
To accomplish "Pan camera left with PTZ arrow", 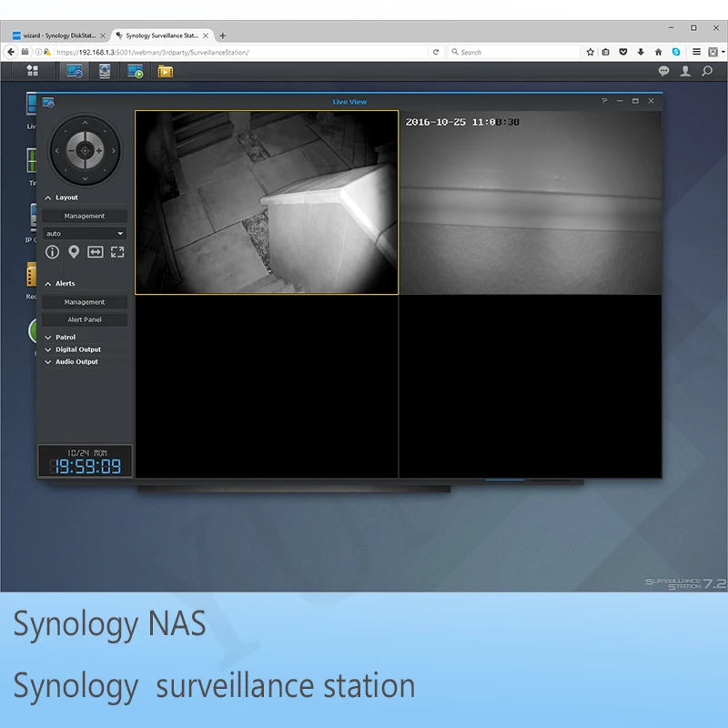I will point(57,150).
